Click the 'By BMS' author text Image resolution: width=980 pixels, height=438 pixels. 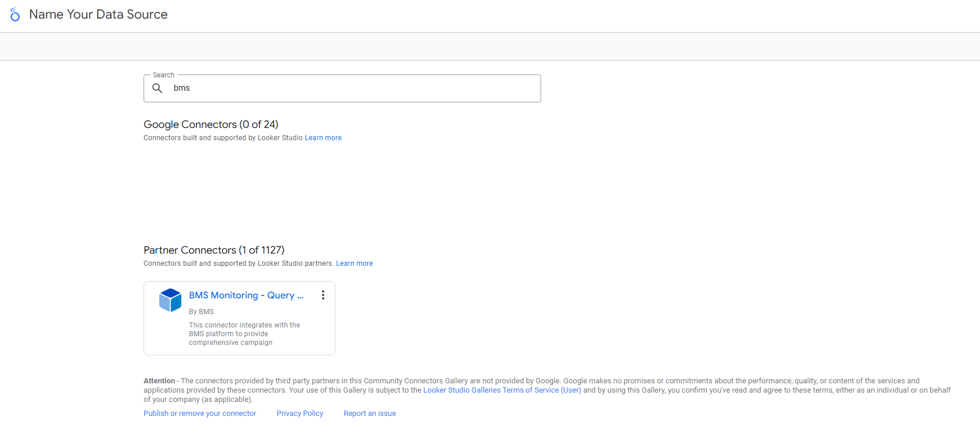pos(201,312)
